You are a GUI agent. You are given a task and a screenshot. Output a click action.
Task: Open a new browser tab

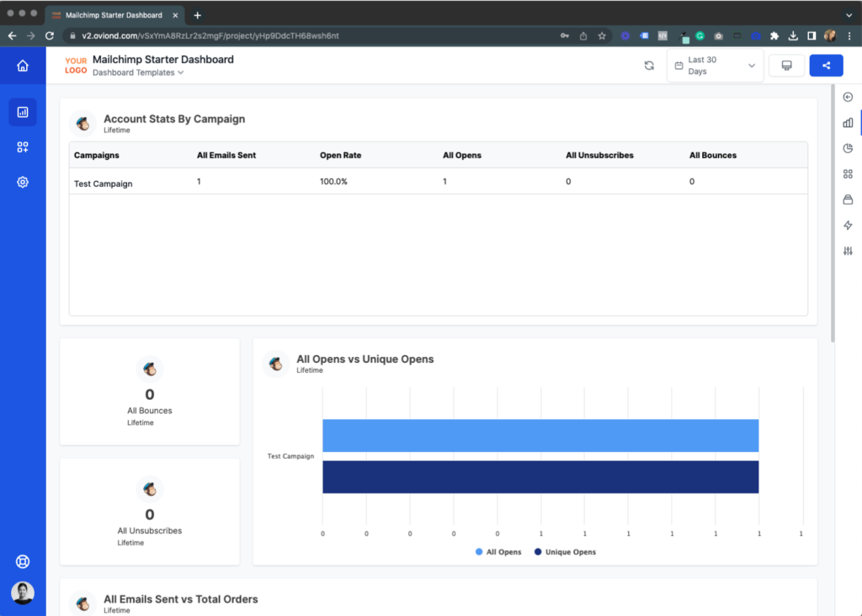point(197,15)
